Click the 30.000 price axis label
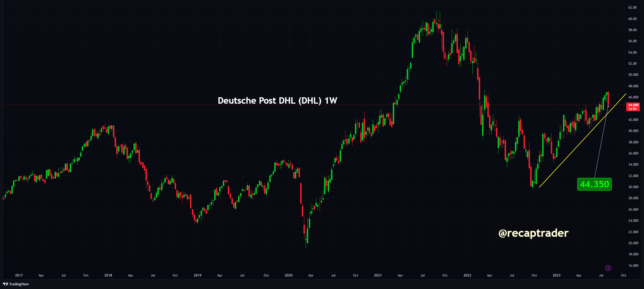 tap(633, 187)
